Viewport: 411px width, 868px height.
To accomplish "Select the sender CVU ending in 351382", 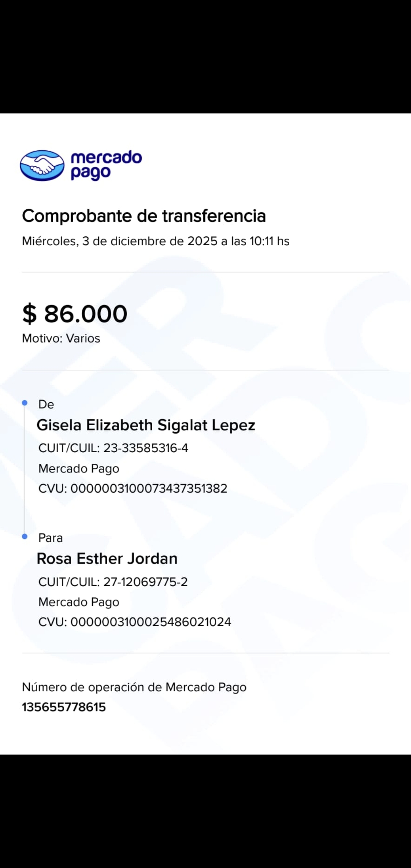I will click(x=133, y=488).
